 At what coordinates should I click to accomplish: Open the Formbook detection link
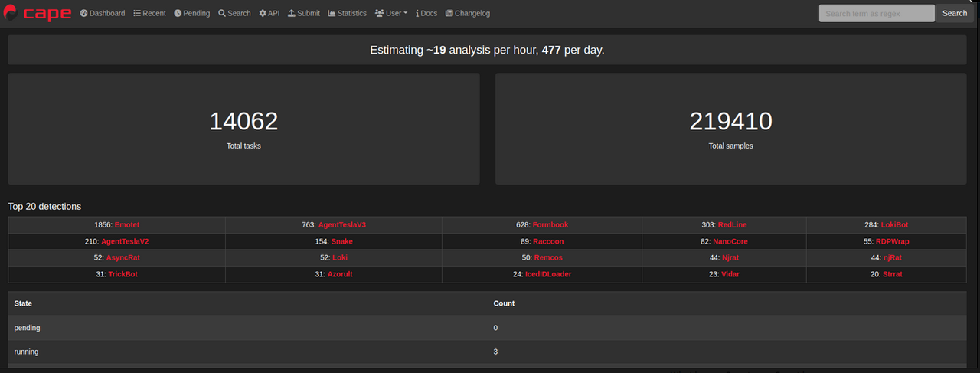(x=550, y=225)
